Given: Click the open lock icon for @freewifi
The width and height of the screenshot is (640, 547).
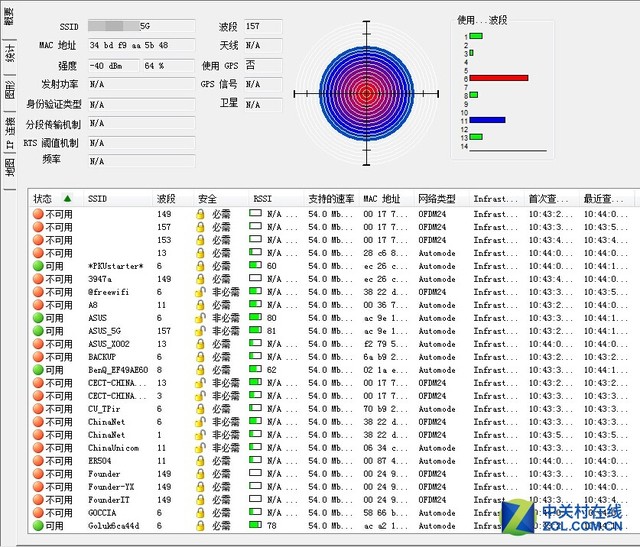Looking at the screenshot, I should 200,292.
